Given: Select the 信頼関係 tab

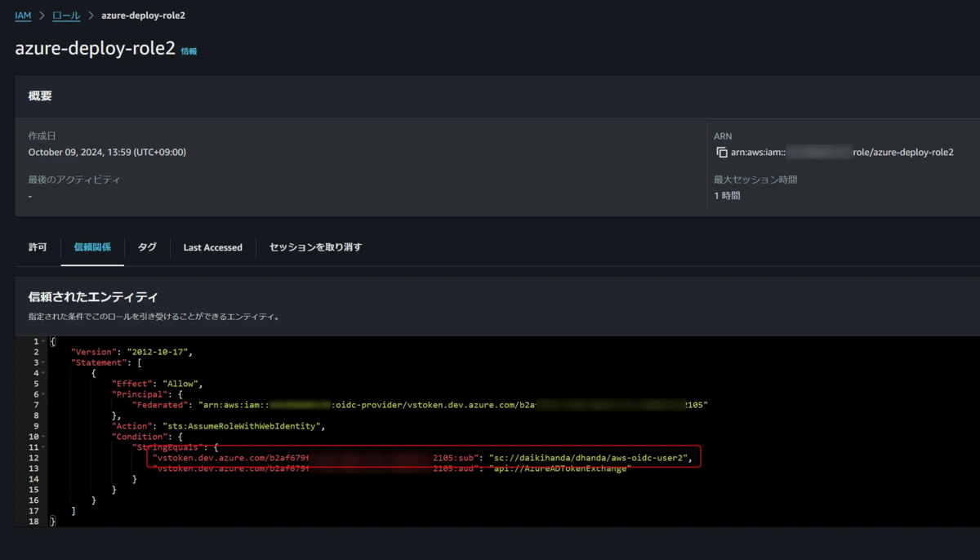Looking at the screenshot, I should [92, 247].
